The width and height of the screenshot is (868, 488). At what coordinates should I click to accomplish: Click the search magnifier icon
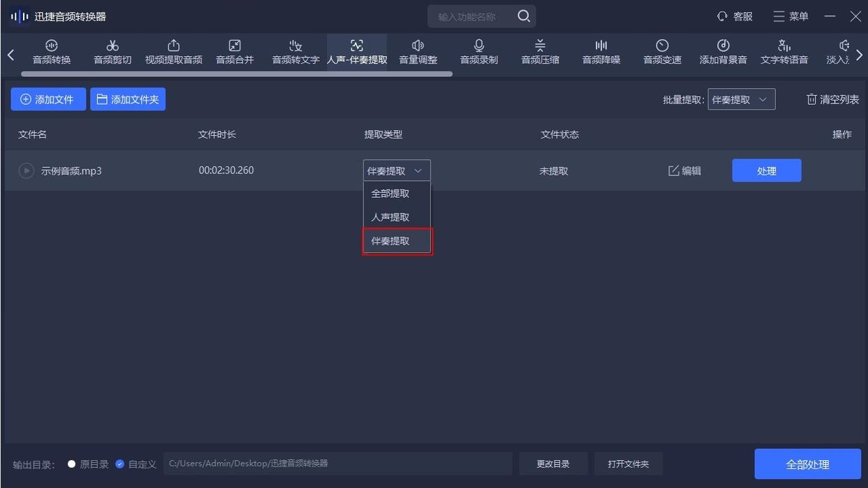click(523, 16)
